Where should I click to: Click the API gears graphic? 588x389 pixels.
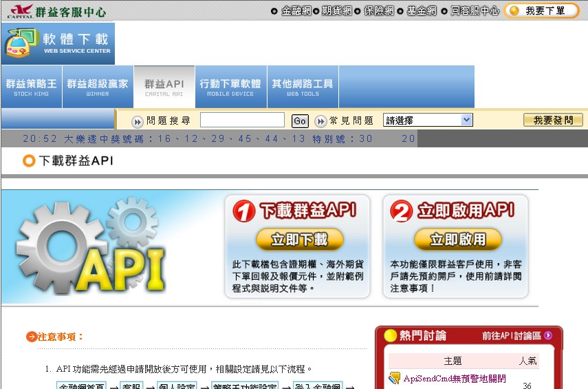click(91, 246)
